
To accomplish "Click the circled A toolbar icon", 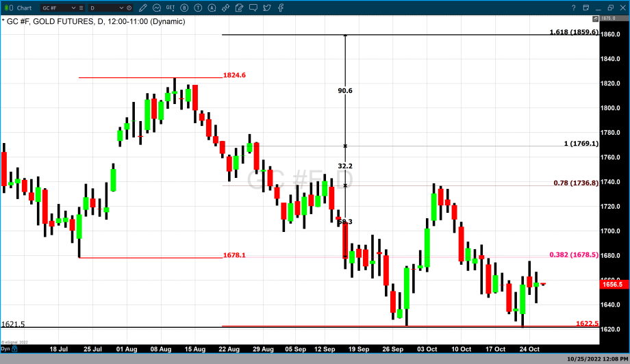I will [x=212, y=8].
